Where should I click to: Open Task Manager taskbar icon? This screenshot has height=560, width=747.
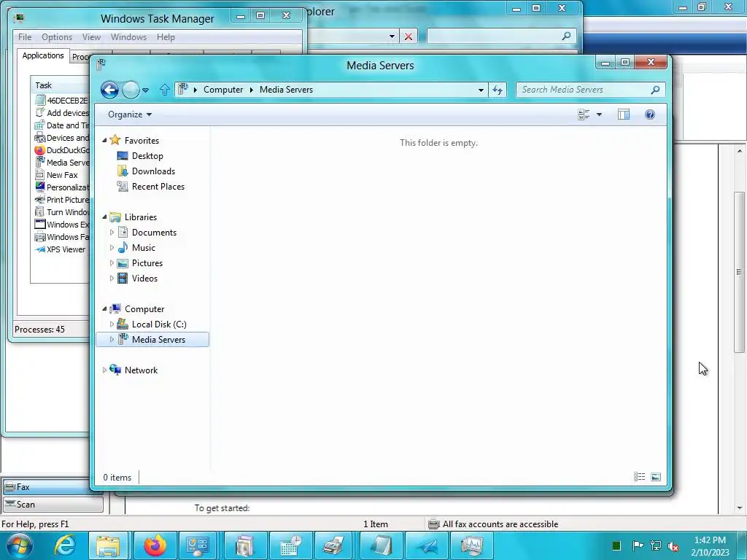point(472,545)
